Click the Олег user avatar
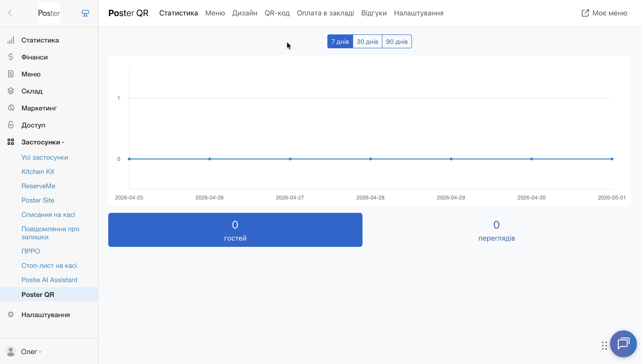The image size is (644, 364). pos(11,352)
